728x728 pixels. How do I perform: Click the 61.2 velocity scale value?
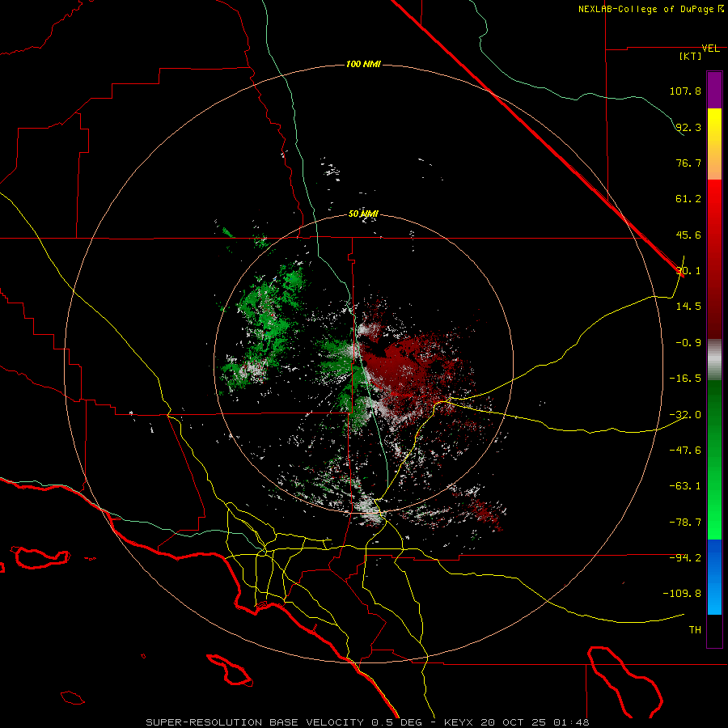688,199
